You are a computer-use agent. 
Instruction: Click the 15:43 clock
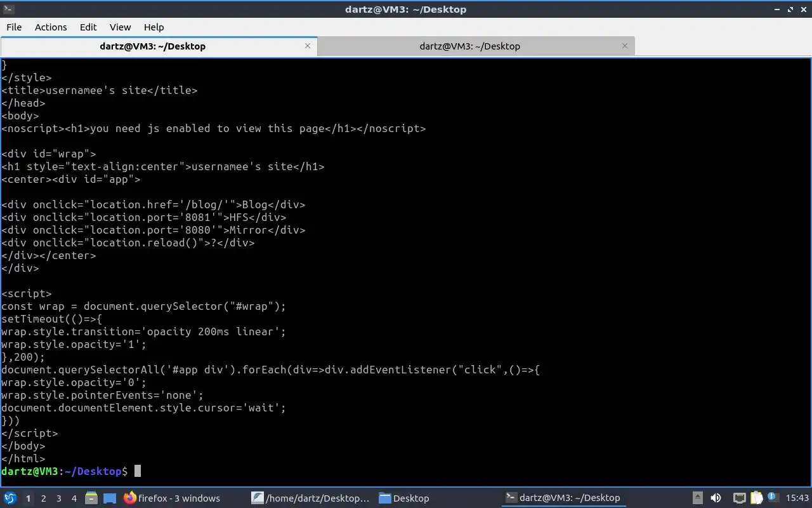(x=797, y=498)
